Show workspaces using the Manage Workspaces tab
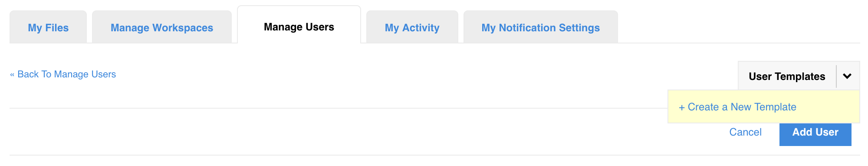 coord(162,27)
